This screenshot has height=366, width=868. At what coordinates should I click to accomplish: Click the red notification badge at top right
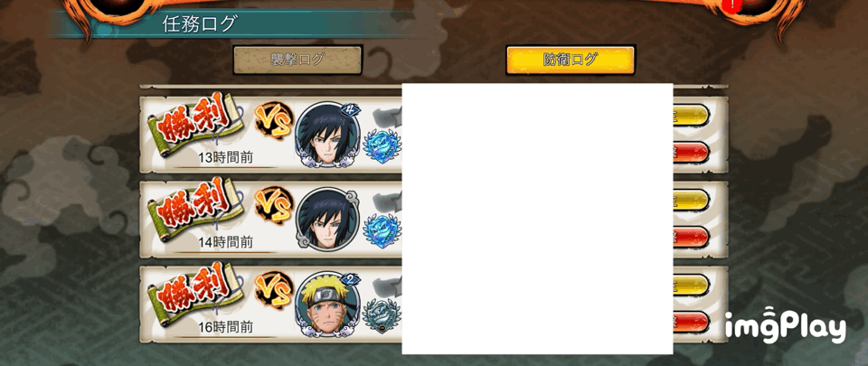tap(732, 5)
